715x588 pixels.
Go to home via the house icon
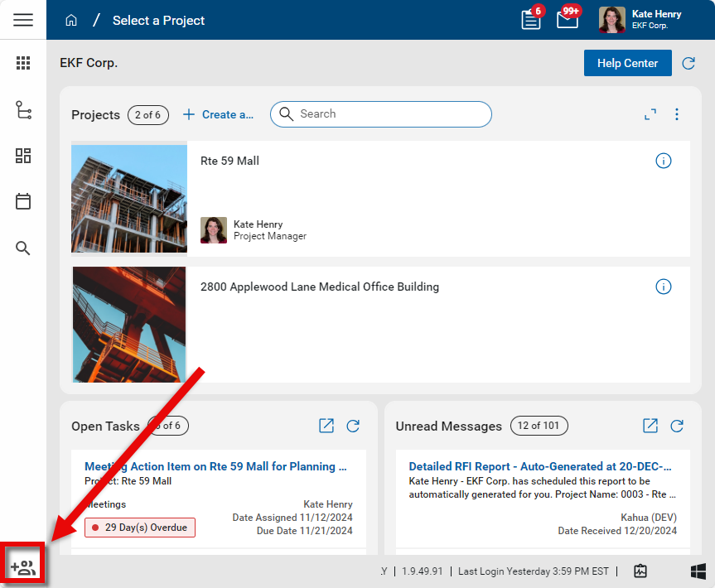click(x=71, y=20)
